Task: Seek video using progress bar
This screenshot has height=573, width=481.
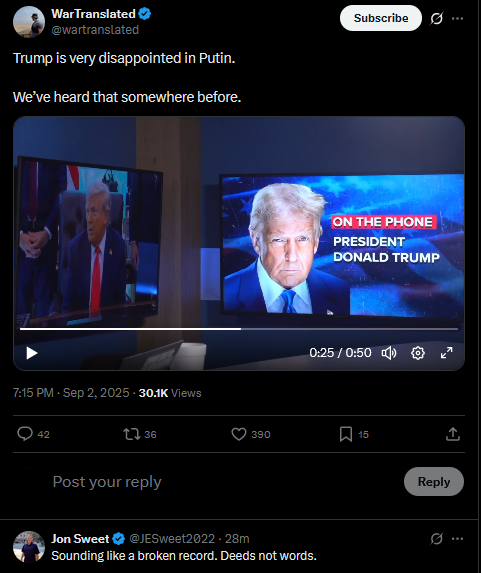Action: [239, 329]
